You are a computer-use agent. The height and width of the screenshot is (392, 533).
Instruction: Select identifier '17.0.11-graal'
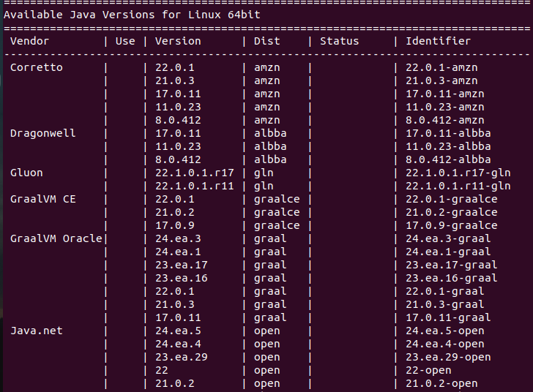[448, 317]
